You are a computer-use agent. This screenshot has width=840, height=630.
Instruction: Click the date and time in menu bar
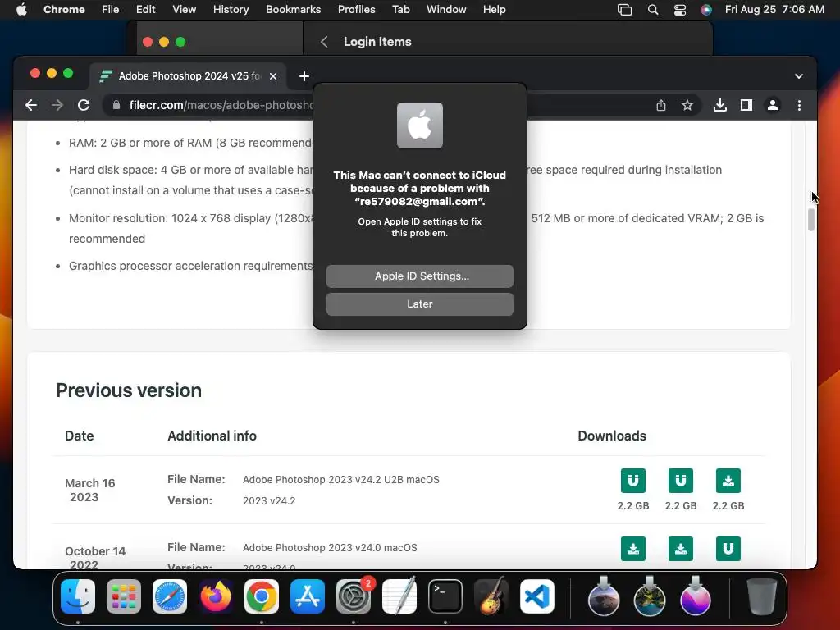coord(774,9)
